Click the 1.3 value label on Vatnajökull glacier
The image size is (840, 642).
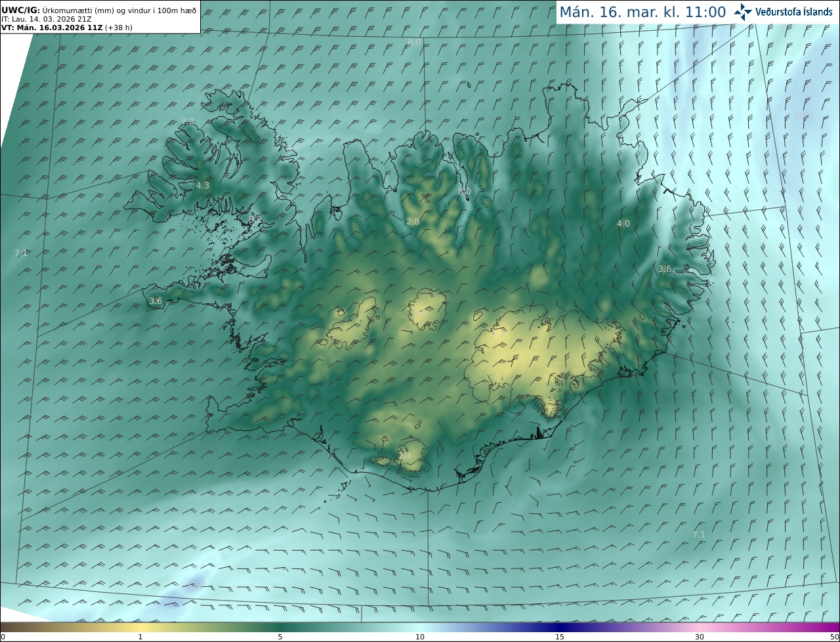tap(498, 332)
